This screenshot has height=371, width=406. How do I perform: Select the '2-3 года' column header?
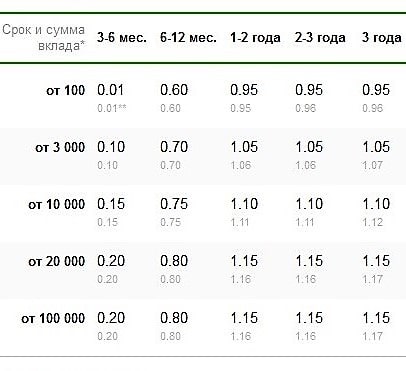click(x=320, y=38)
